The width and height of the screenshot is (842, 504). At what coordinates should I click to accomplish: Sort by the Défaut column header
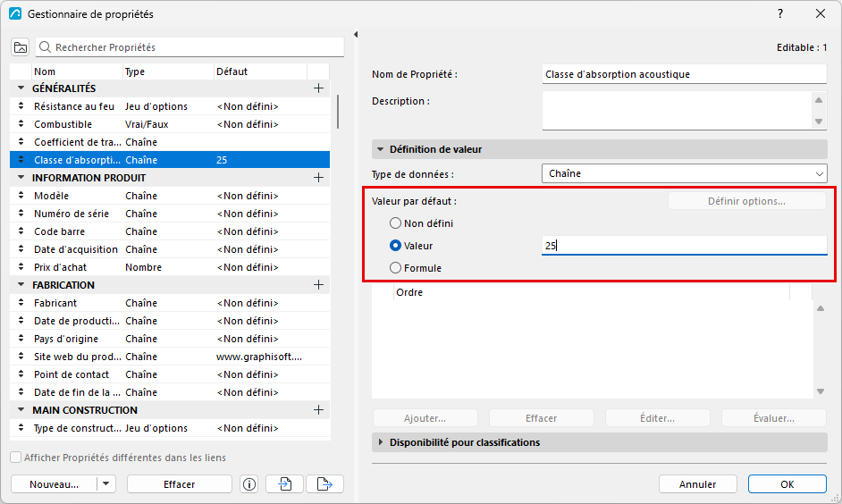tap(260, 71)
